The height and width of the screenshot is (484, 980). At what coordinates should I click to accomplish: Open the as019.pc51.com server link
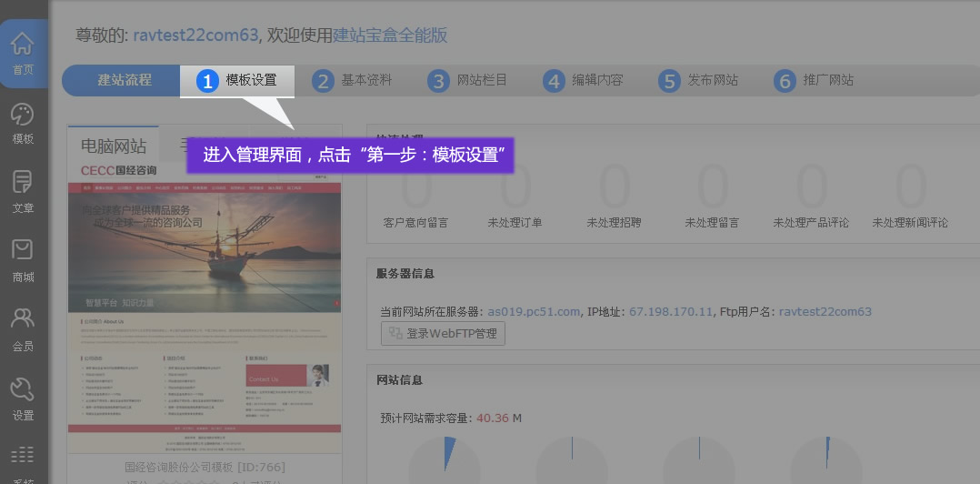(534, 311)
